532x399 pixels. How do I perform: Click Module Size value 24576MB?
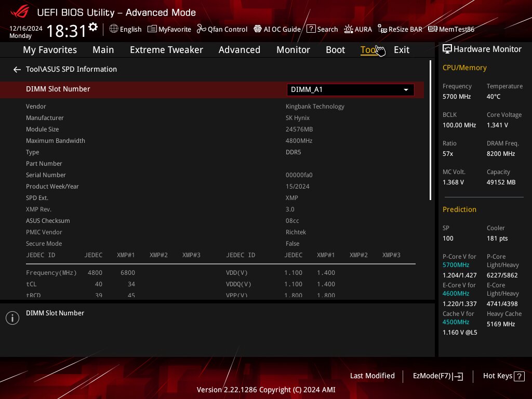299,129
